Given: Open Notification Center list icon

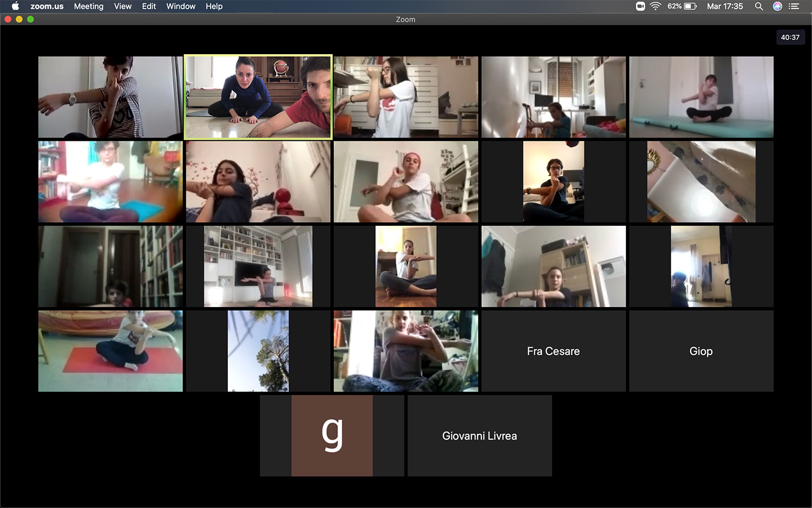Looking at the screenshot, I should click(794, 6).
